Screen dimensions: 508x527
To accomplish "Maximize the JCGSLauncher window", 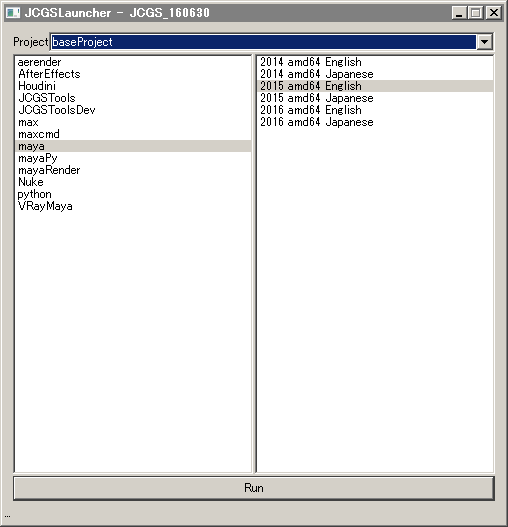I will pos(476,13).
